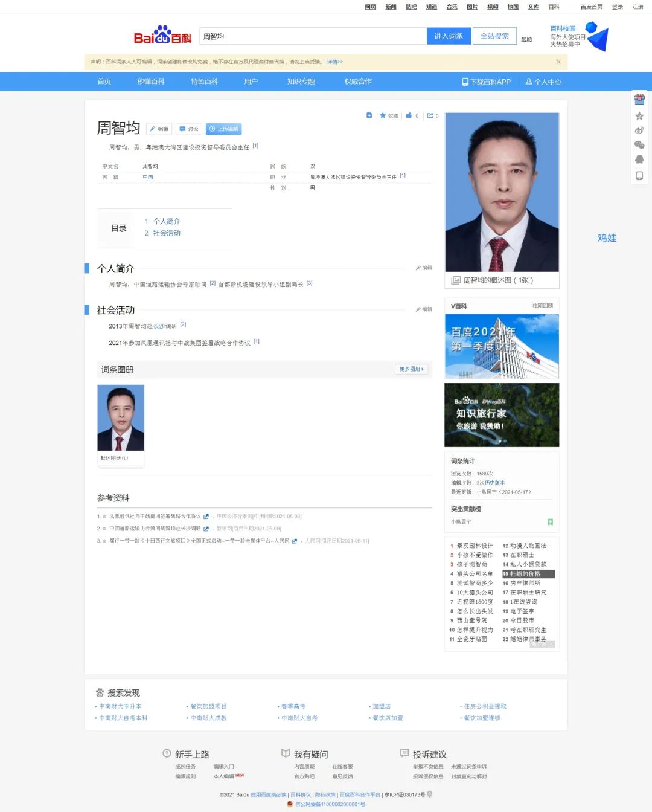Open the 秒懂百科 navigation tab
Viewport: 652px width, 812px height.
pyautogui.click(x=151, y=82)
